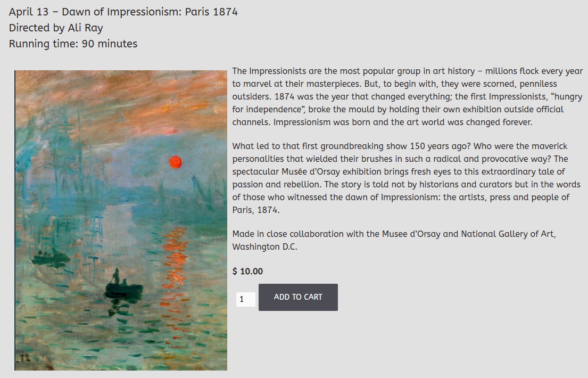Viewport: 588px width, 378px height.
Task: Click the dark rowboat in the painting
Action: (124, 290)
